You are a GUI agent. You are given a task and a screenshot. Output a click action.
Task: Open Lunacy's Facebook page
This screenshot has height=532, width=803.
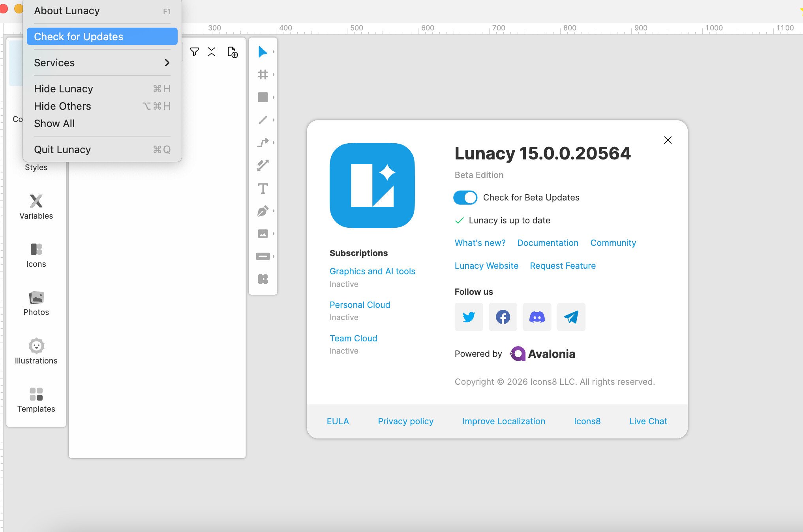[x=503, y=317]
